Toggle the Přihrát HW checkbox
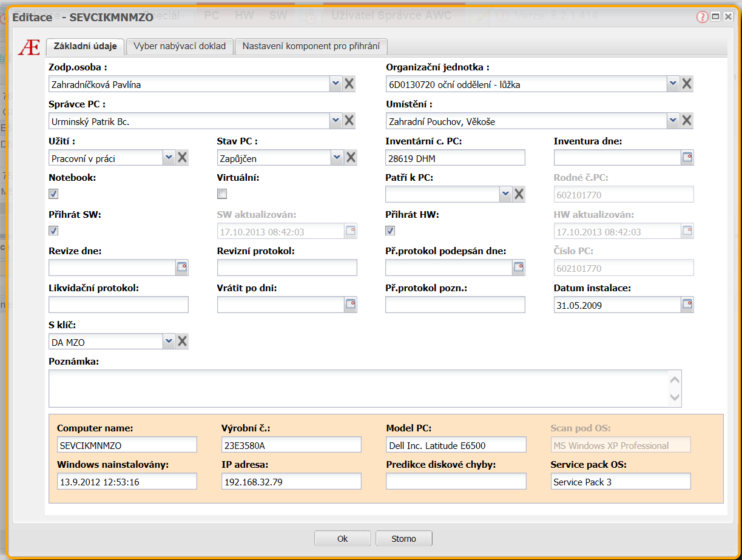This screenshot has height=560, width=742. pos(390,231)
